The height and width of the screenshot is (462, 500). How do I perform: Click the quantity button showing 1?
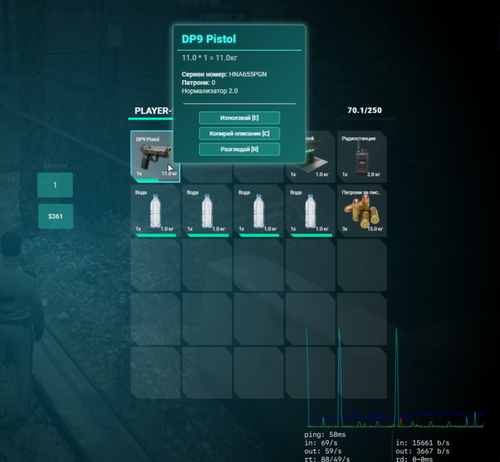point(55,185)
